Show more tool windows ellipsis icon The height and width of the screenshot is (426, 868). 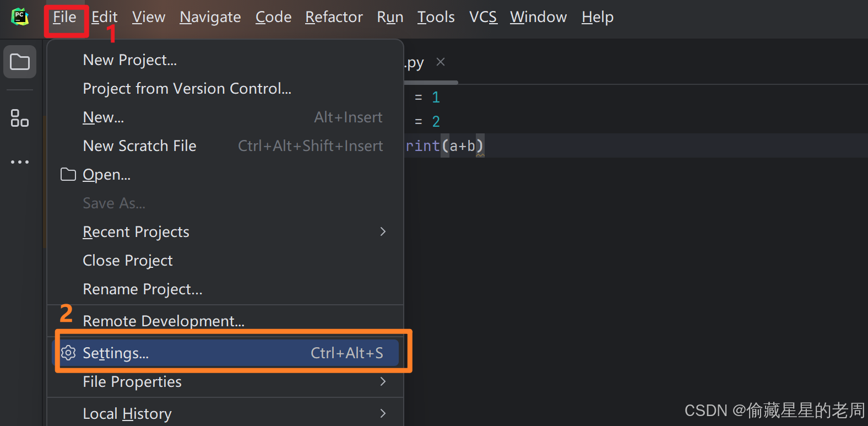(20, 162)
